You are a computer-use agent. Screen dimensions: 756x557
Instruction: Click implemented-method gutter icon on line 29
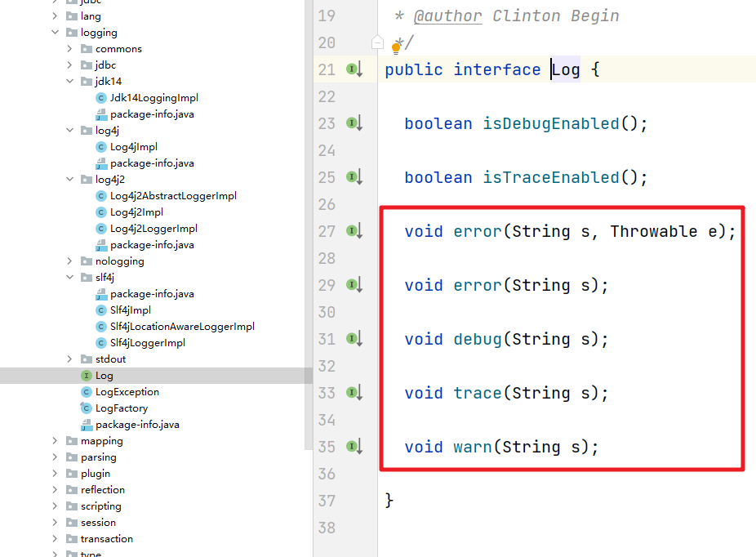354,285
